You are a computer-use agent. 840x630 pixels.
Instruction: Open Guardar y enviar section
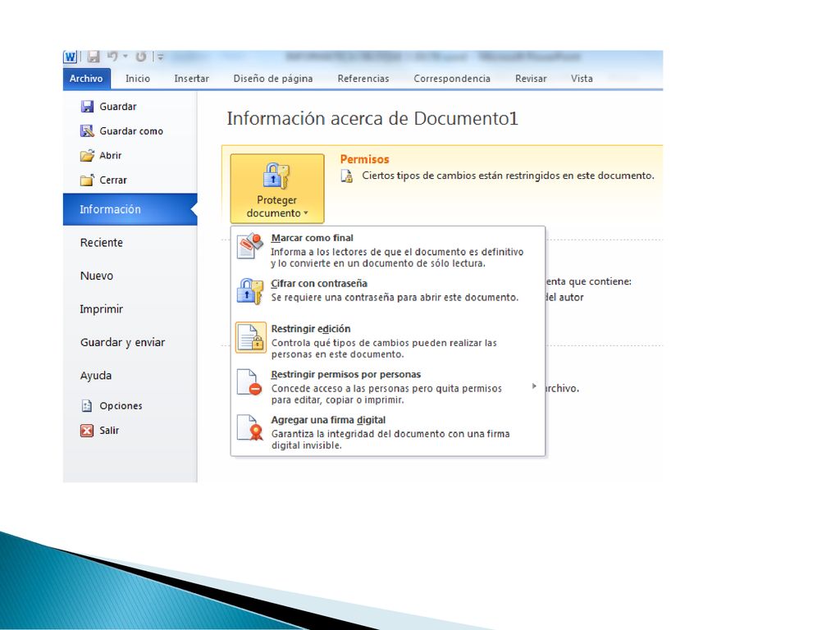click(123, 342)
